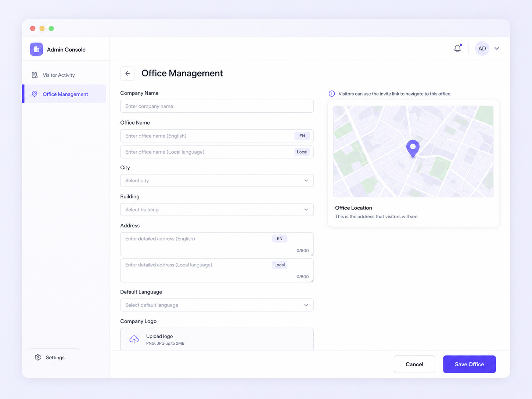This screenshot has width=532, height=399.
Task: Focus the Enter company name field
Action: (x=217, y=106)
